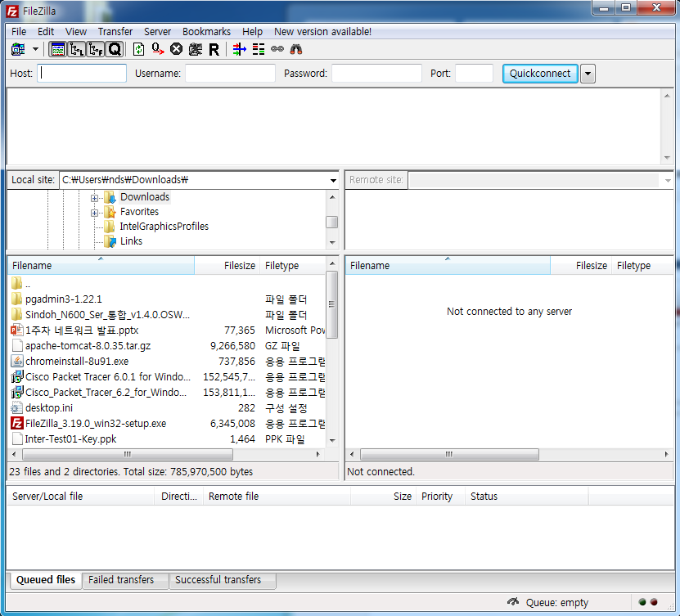Screen dimensions: 680x616
Task: Sort local files by Filename column
Action: tap(101, 266)
